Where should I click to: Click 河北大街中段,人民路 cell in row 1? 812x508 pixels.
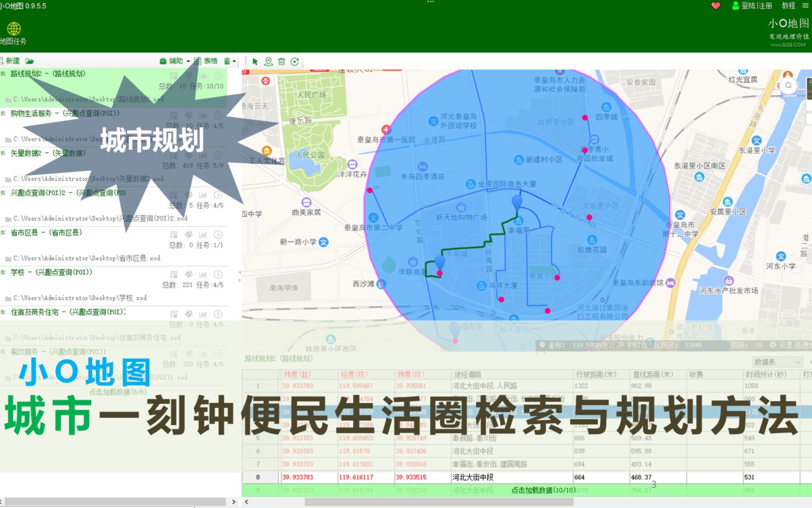(512, 386)
